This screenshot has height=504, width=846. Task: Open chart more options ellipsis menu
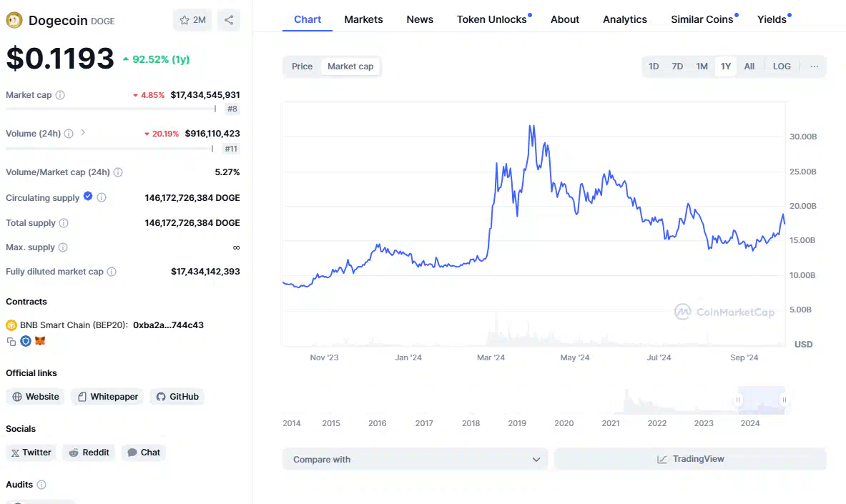814,66
